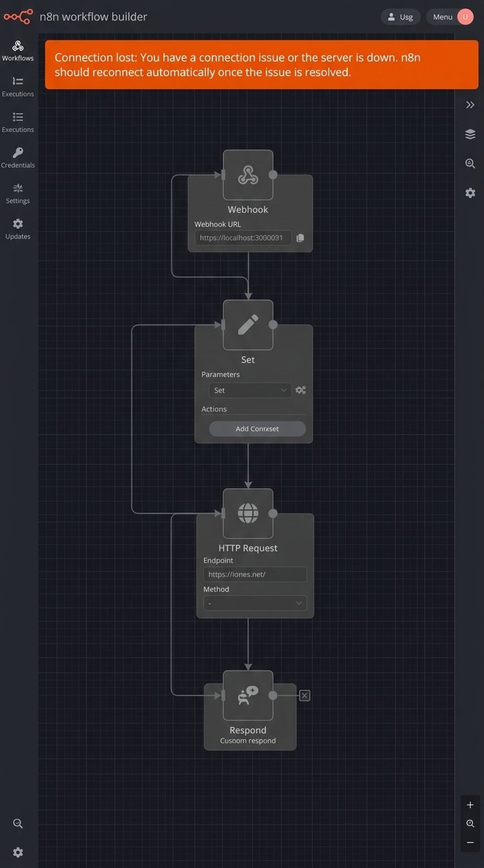
Task: Click the gears icon beside Set dropdown
Action: [x=301, y=390]
